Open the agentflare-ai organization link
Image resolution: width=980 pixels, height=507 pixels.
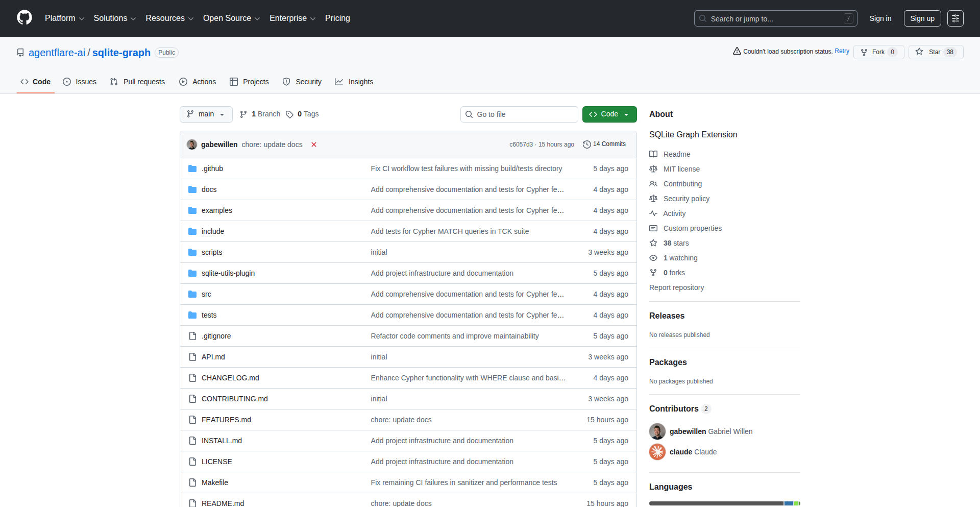(x=57, y=53)
